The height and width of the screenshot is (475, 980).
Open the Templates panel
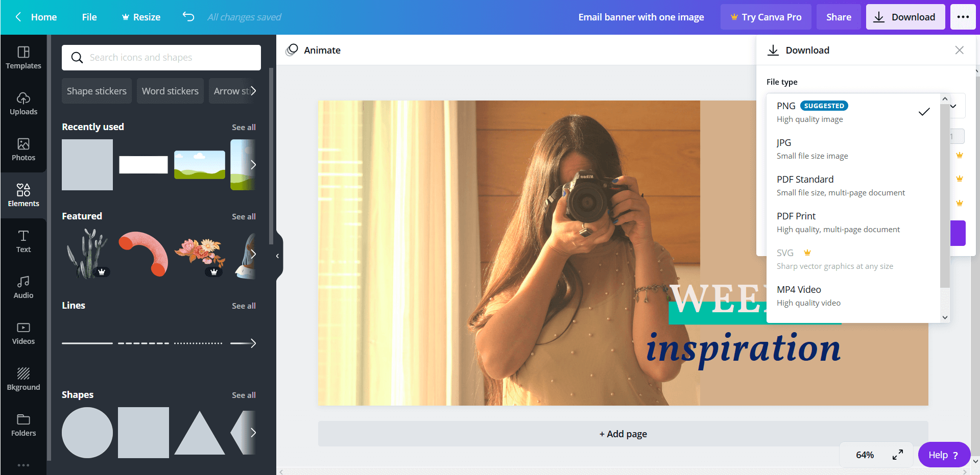pyautogui.click(x=23, y=58)
